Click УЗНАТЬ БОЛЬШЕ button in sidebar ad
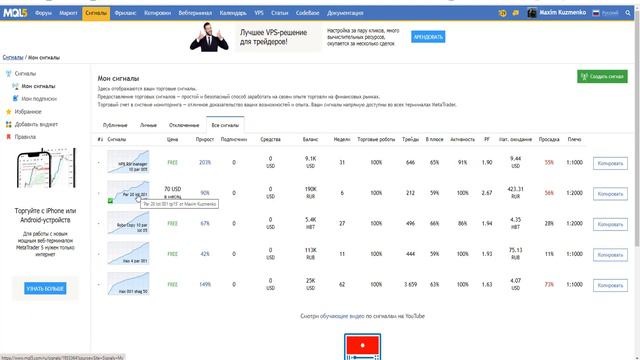The image size is (640, 360). [x=45, y=289]
